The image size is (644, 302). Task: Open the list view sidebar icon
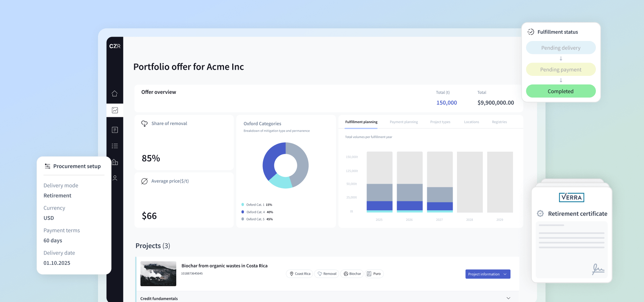click(115, 146)
